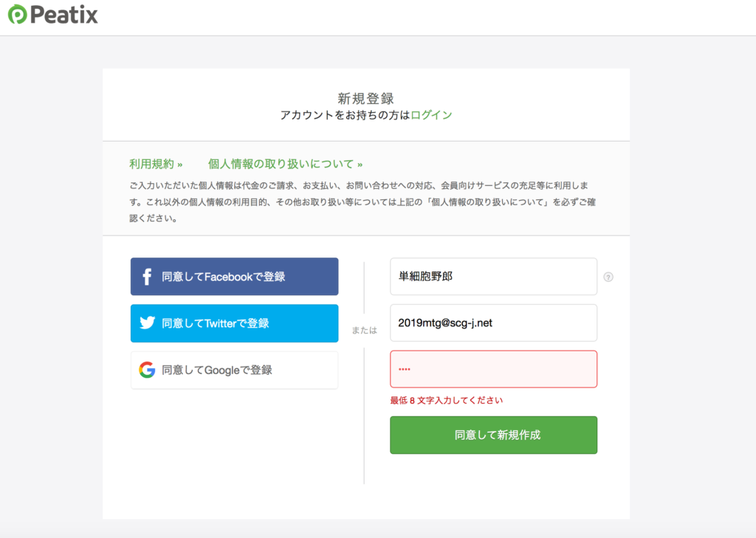Open the ログイン link
756x538 pixels.
pos(431,114)
